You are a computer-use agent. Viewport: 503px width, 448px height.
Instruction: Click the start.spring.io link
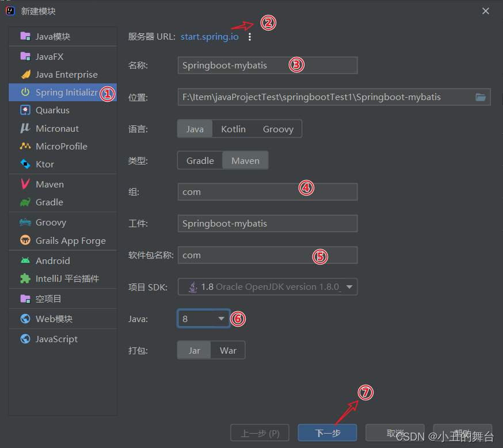coord(209,37)
